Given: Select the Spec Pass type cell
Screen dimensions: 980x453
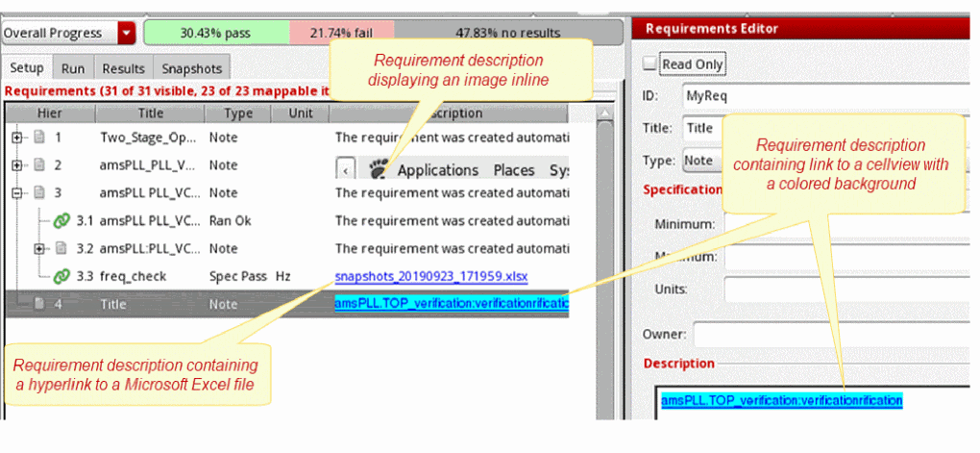Looking at the screenshot, I should (237, 276).
